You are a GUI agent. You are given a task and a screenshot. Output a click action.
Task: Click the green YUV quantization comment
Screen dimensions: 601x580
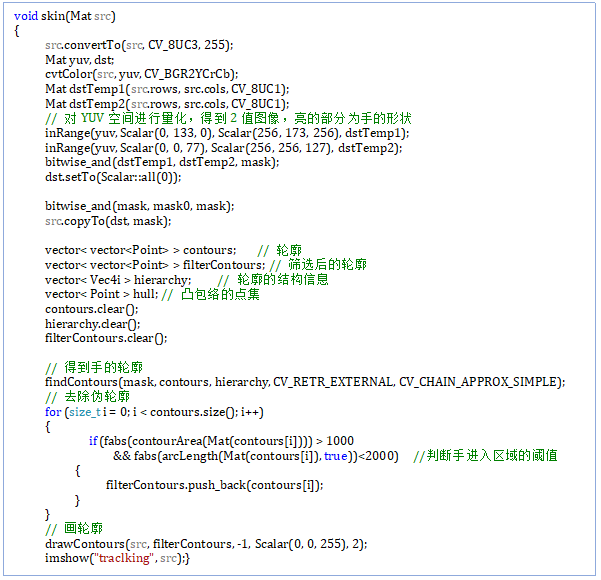(x=228, y=118)
